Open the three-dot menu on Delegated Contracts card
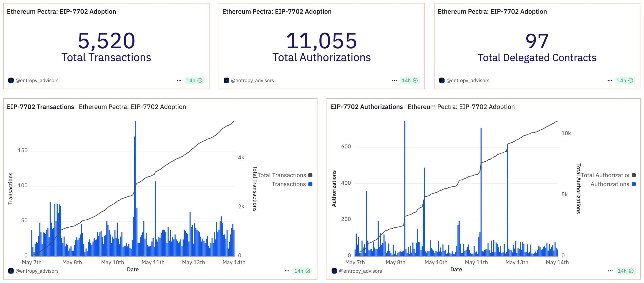Viewport: 644px width, 283px height. (x=610, y=80)
